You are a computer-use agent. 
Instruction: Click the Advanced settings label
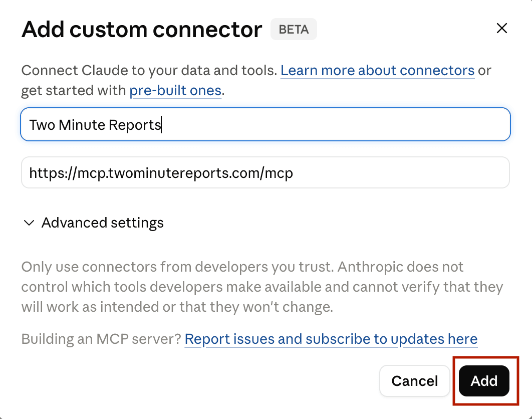103,223
